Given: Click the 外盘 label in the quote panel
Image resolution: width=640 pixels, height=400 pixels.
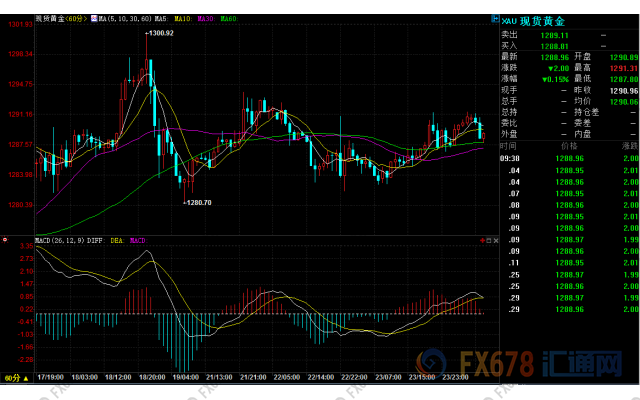Looking at the screenshot, I should coord(509,134).
